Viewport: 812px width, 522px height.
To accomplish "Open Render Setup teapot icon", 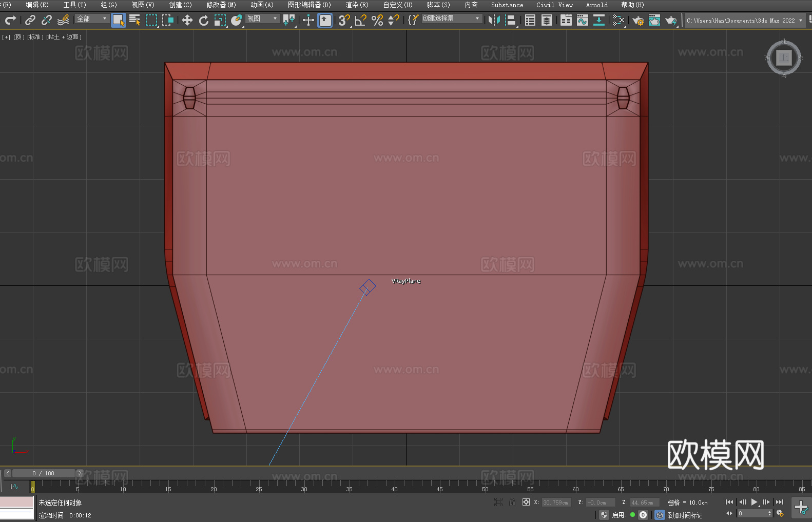I will tap(638, 20).
